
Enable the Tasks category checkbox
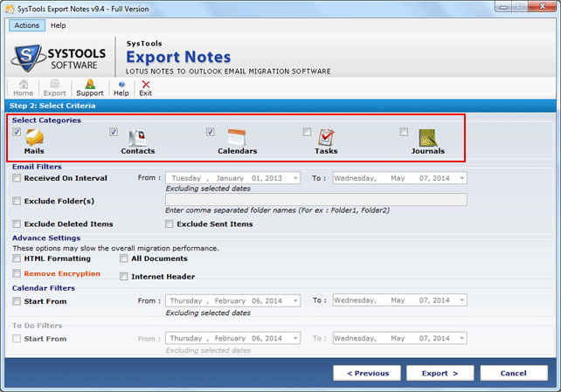tap(307, 132)
